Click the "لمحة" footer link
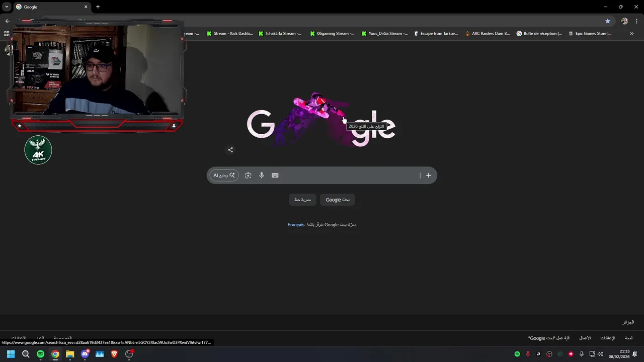The image size is (644, 362). (x=628, y=338)
